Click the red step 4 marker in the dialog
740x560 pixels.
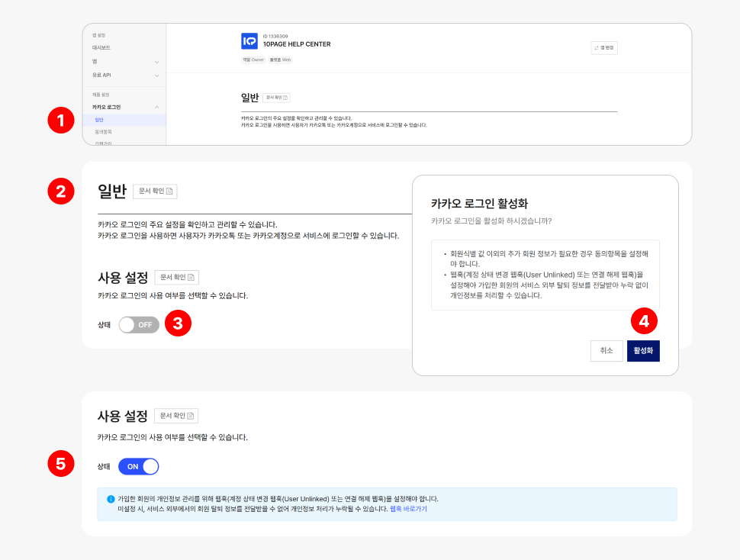click(x=644, y=322)
